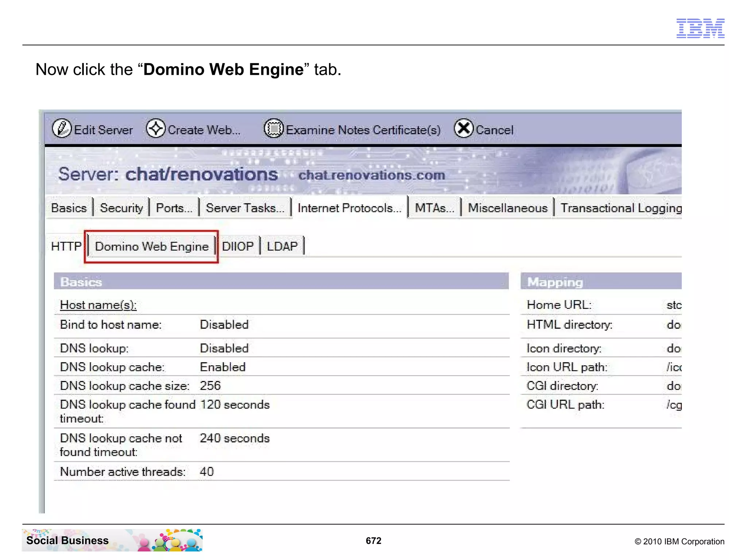Open the LDAP sub-tab

tap(282, 246)
